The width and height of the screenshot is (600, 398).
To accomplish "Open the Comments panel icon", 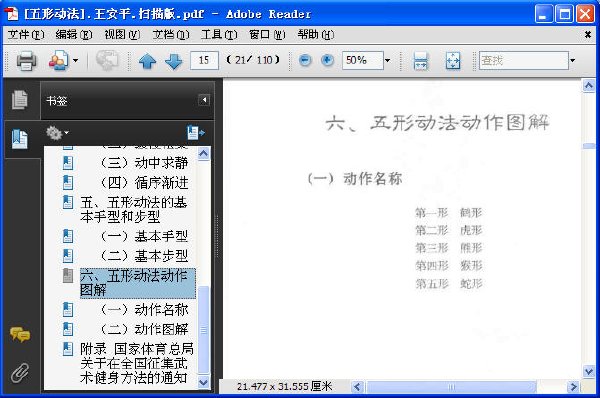I will tap(20, 334).
